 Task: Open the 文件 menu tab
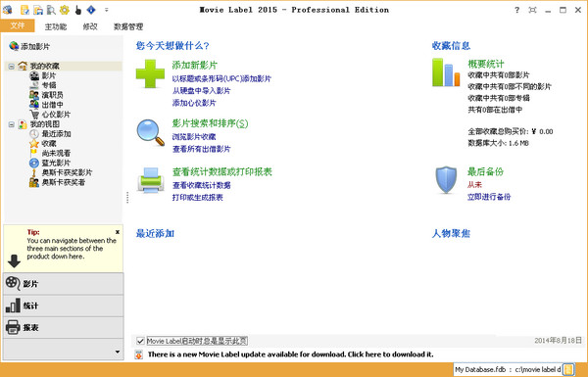[18, 25]
